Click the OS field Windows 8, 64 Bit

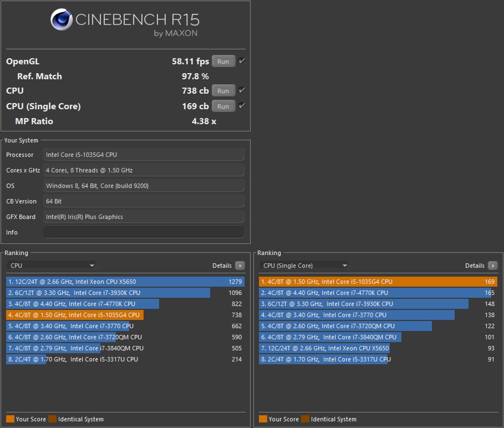tap(144, 186)
